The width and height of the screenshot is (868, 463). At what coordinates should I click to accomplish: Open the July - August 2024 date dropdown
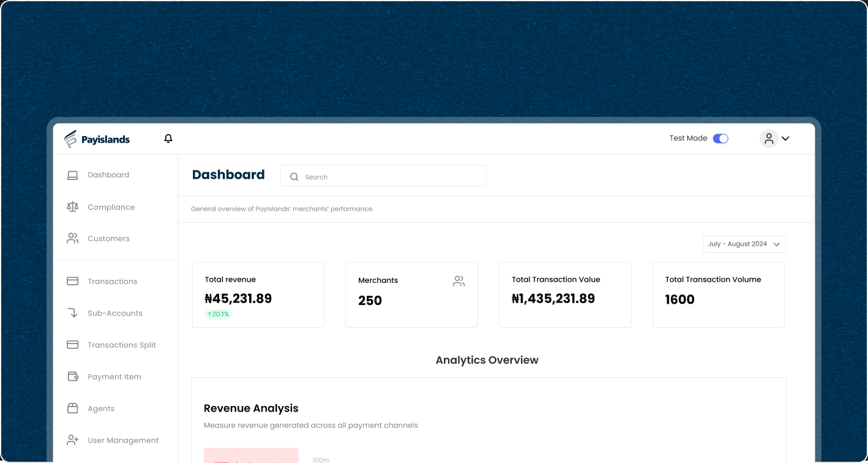(744, 244)
